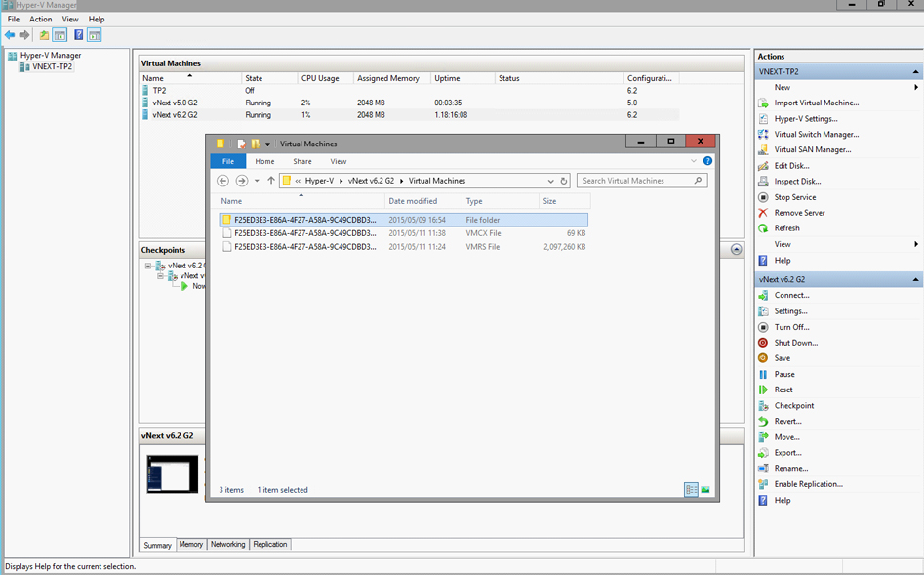Switch to the Memory tab
The height and width of the screenshot is (575, 924).
coord(191,545)
